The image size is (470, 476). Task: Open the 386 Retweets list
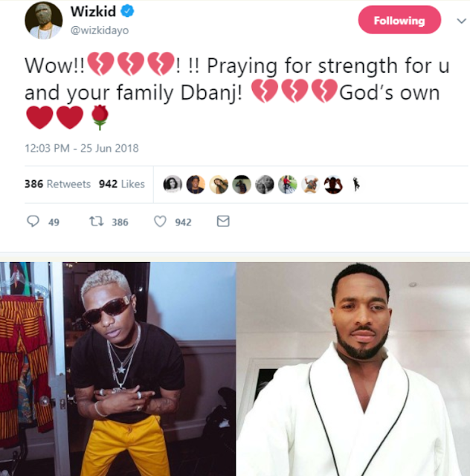click(x=57, y=184)
